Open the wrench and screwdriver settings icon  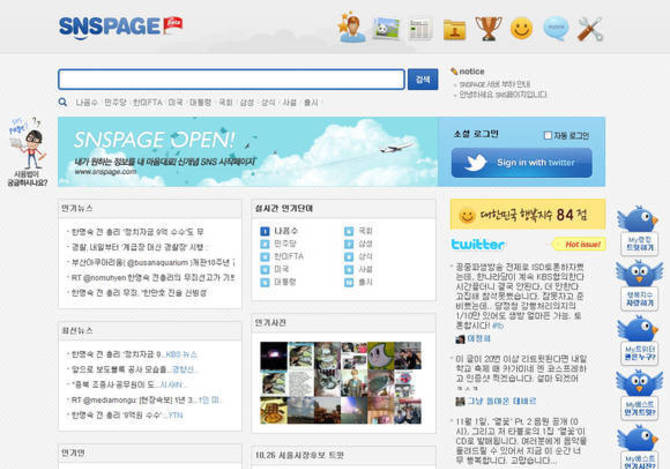pyautogui.click(x=590, y=29)
